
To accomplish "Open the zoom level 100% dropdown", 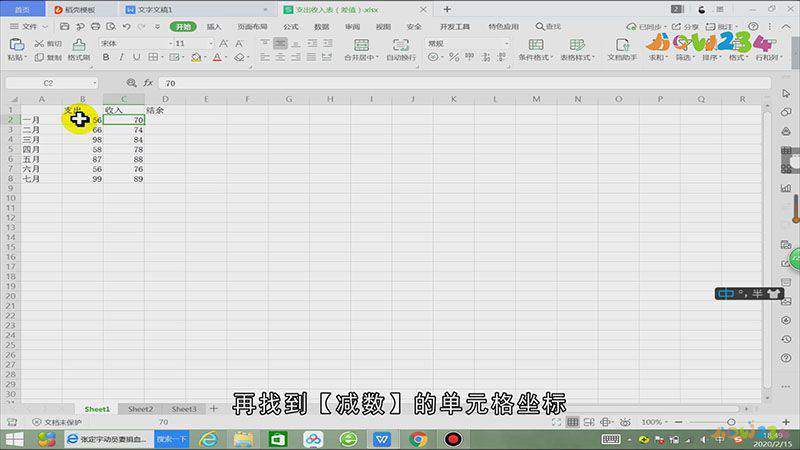I will pyautogui.click(x=654, y=422).
